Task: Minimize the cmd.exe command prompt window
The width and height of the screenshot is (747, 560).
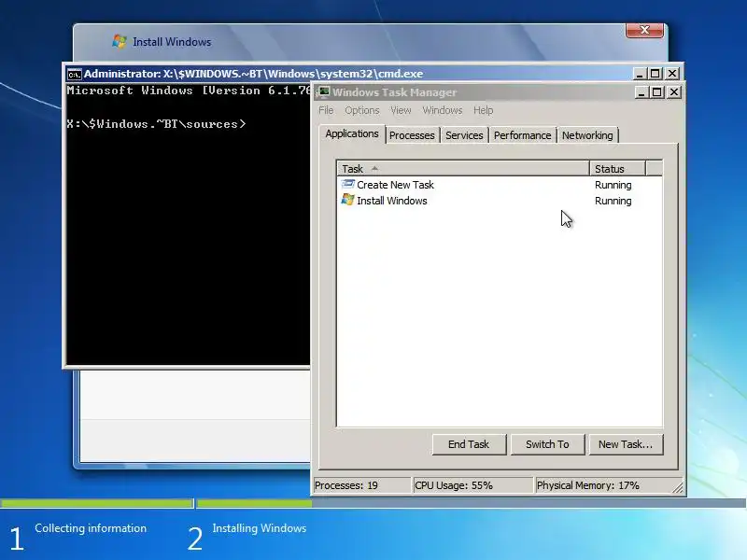Action: (x=640, y=74)
